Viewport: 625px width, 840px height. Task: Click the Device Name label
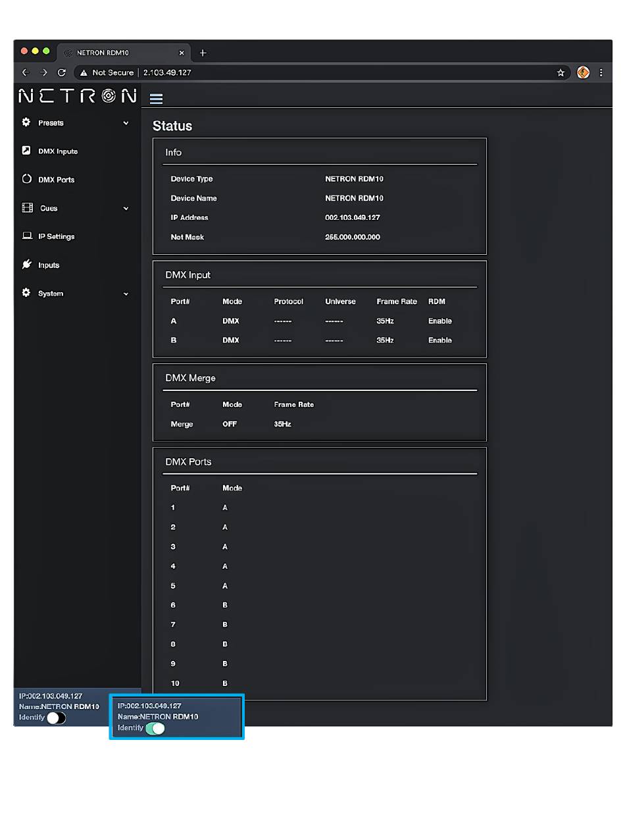pyautogui.click(x=193, y=198)
